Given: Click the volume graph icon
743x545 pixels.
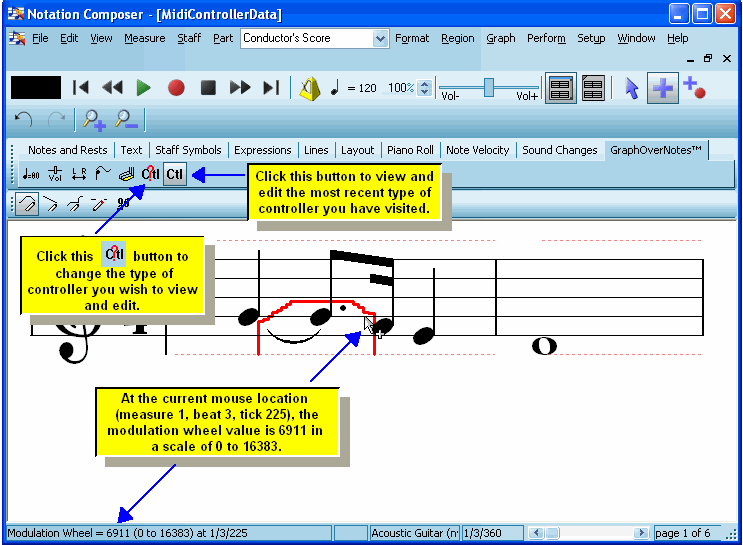Looking at the screenshot, I should tap(55, 174).
